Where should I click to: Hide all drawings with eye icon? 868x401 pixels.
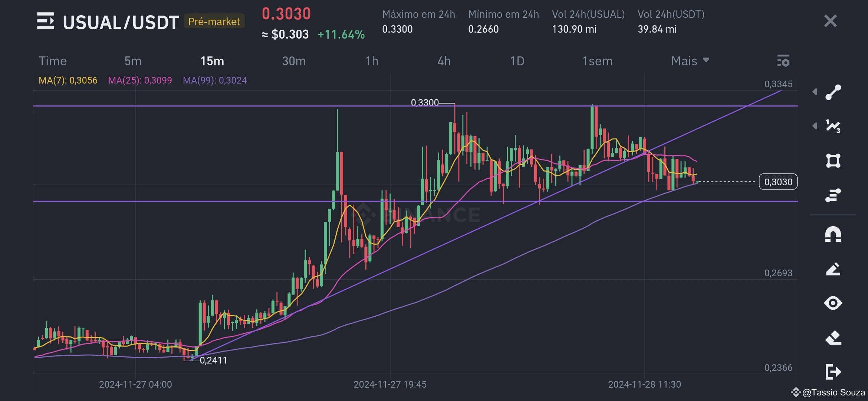833,303
